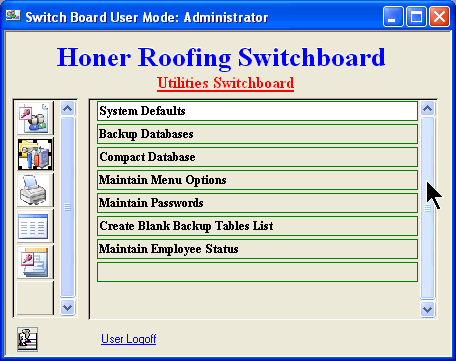The image size is (456, 361).
Task: Open the forms key icon in sidebar
Action: point(35,262)
